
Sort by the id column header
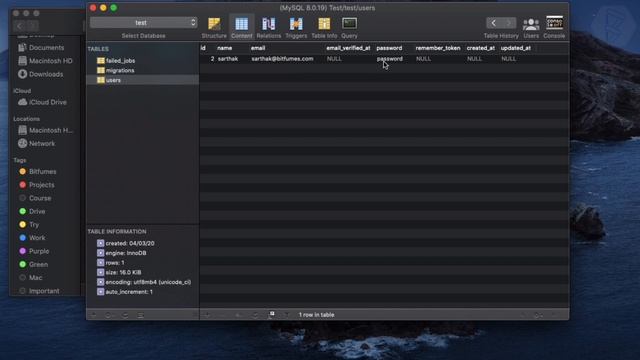coord(203,48)
